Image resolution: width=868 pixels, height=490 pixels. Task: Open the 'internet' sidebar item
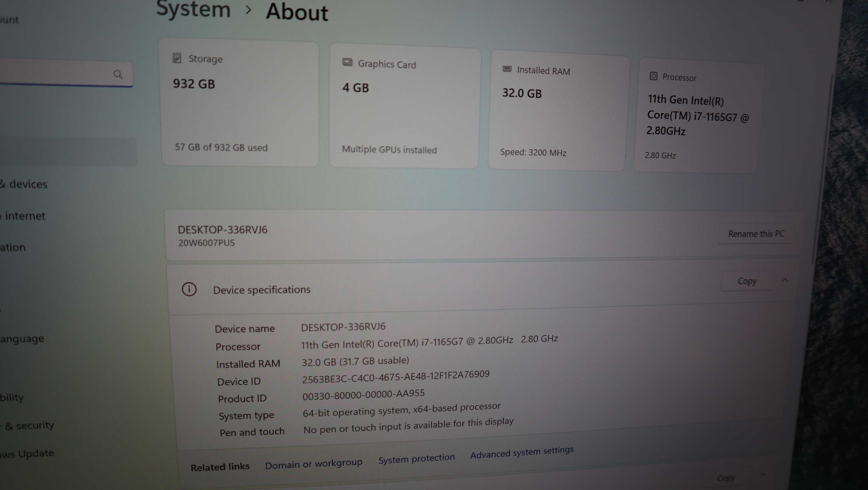click(23, 216)
